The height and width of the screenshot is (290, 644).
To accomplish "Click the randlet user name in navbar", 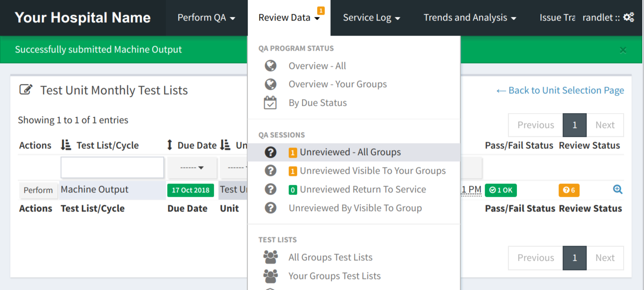I will (598, 18).
